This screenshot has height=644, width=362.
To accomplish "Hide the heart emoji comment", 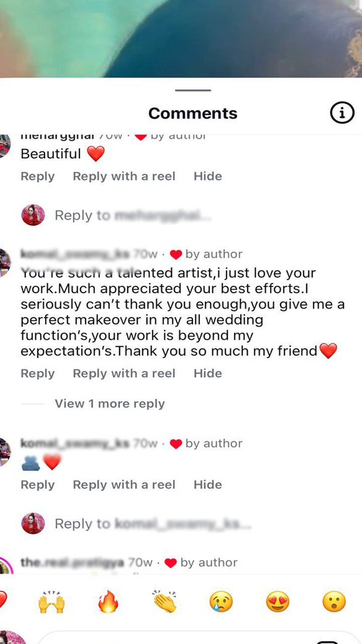I will [208, 485].
